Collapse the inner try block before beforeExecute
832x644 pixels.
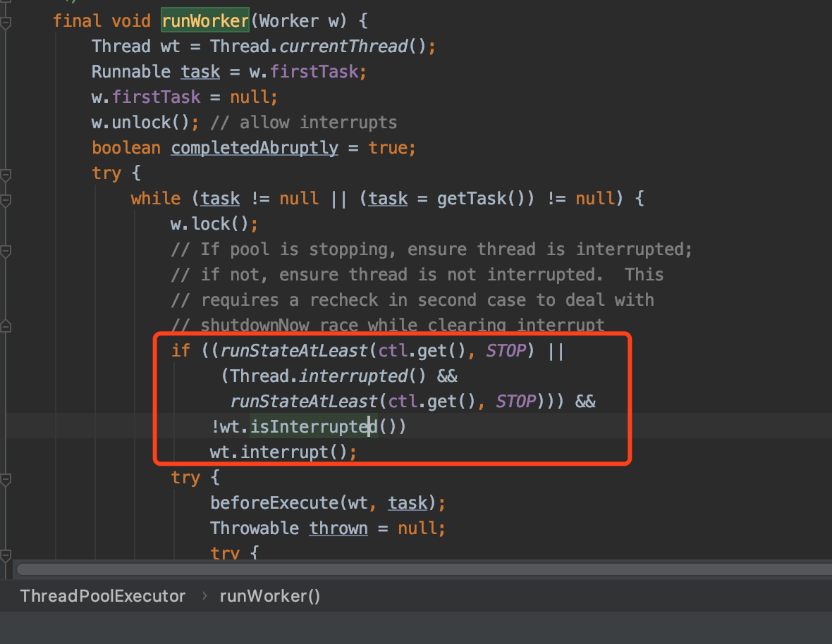tap(6, 480)
